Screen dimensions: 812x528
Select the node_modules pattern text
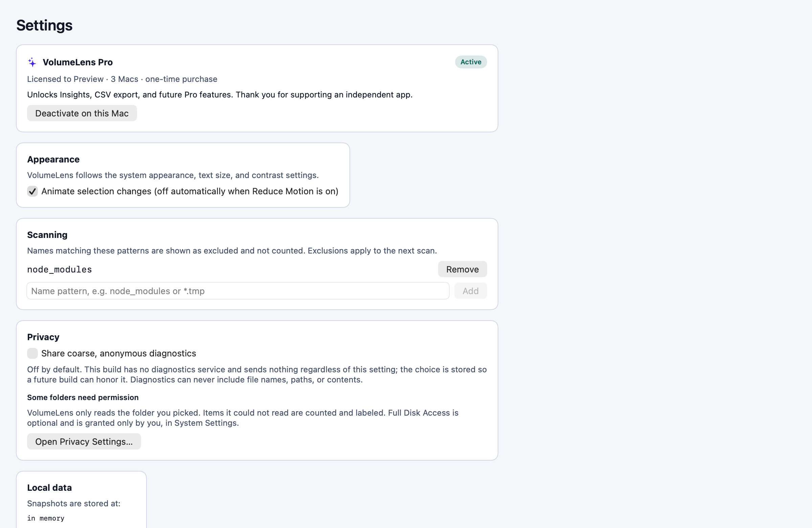click(59, 269)
